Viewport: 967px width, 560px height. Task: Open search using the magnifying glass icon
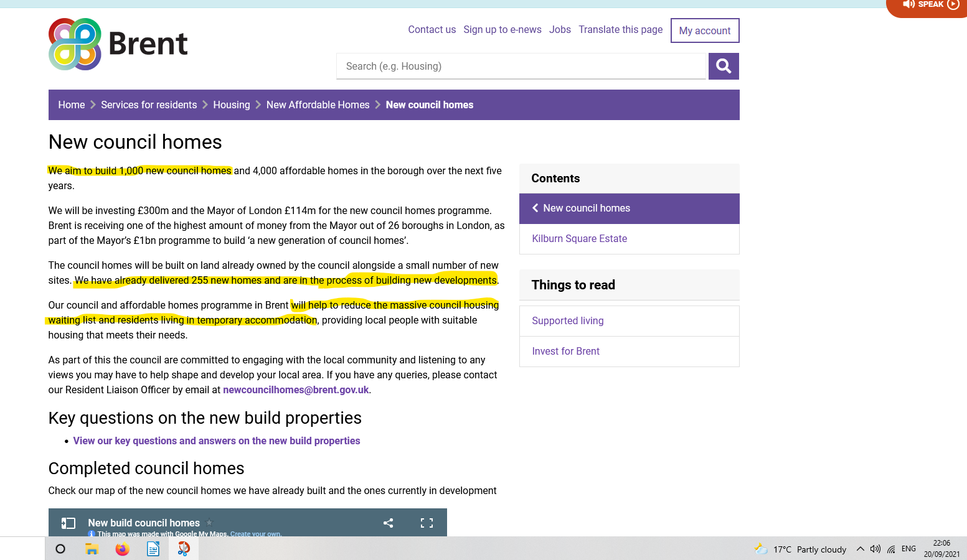pyautogui.click(x=723, y=66)
